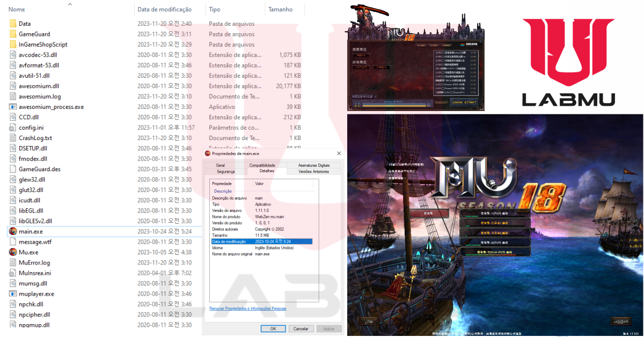Select the muplayer.exe executable icon
Screen dimensions: 644x337
[13, 294]
